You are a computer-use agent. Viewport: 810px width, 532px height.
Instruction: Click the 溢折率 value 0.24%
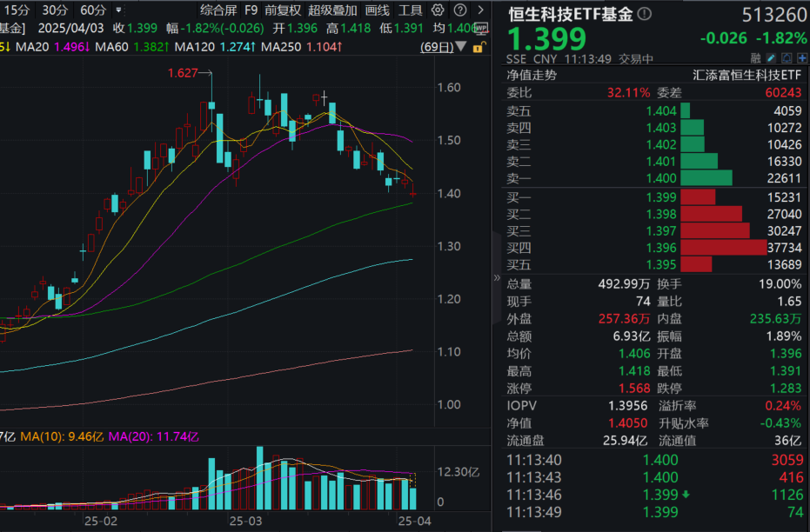point(783,406)
